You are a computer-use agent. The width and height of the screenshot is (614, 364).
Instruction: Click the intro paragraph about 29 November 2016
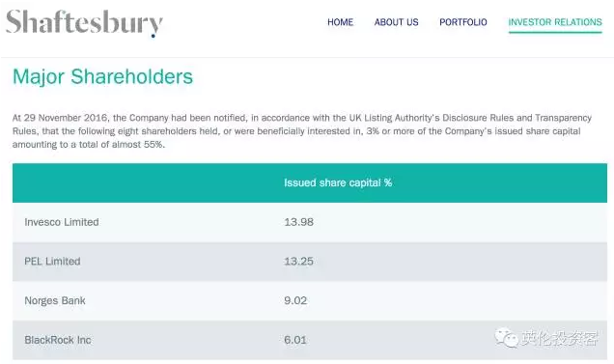[x=302, y=131]
